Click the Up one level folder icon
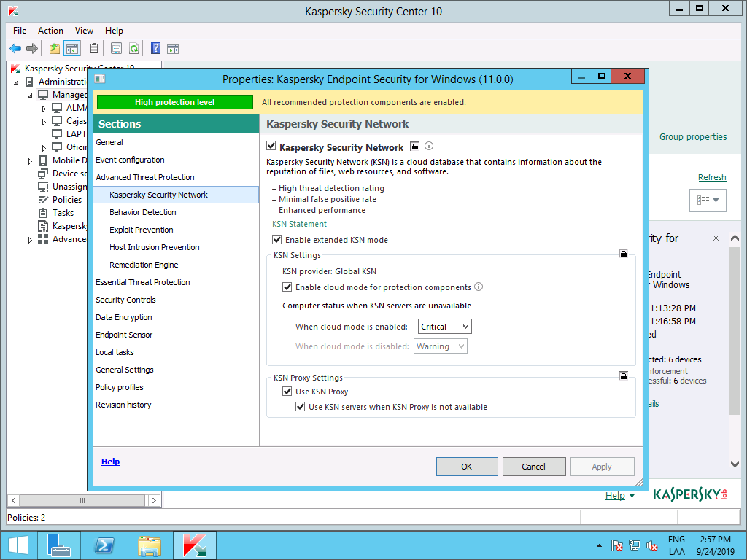This screenshot has width=747, height=560. point(54,48)
